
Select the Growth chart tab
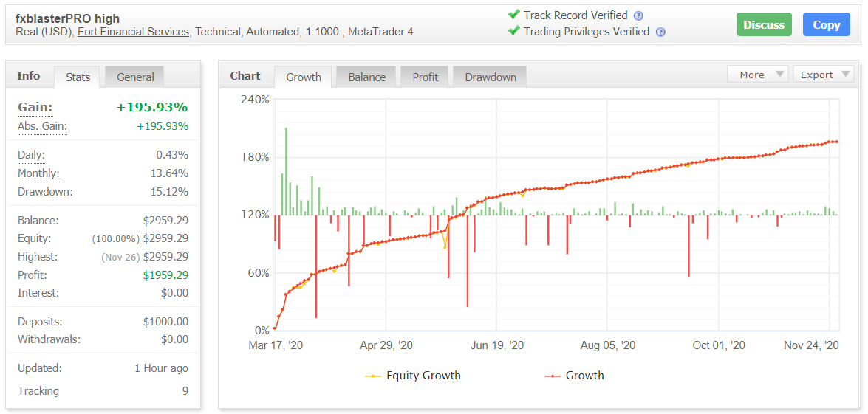[304, 77]
